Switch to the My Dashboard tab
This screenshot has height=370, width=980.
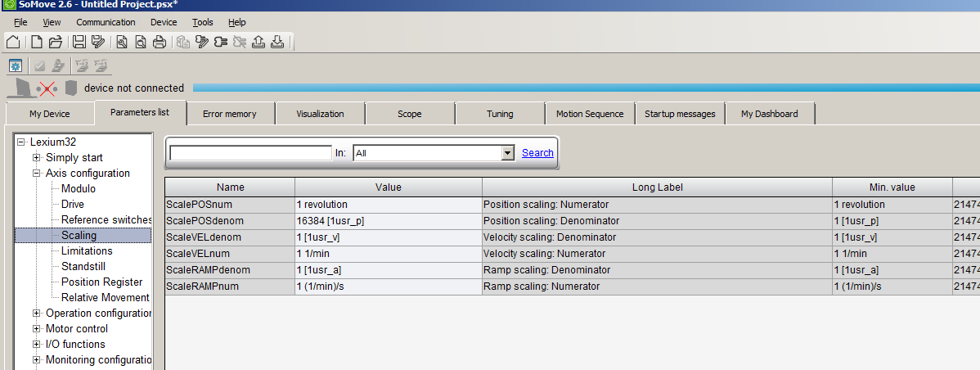tap(770, 114)
